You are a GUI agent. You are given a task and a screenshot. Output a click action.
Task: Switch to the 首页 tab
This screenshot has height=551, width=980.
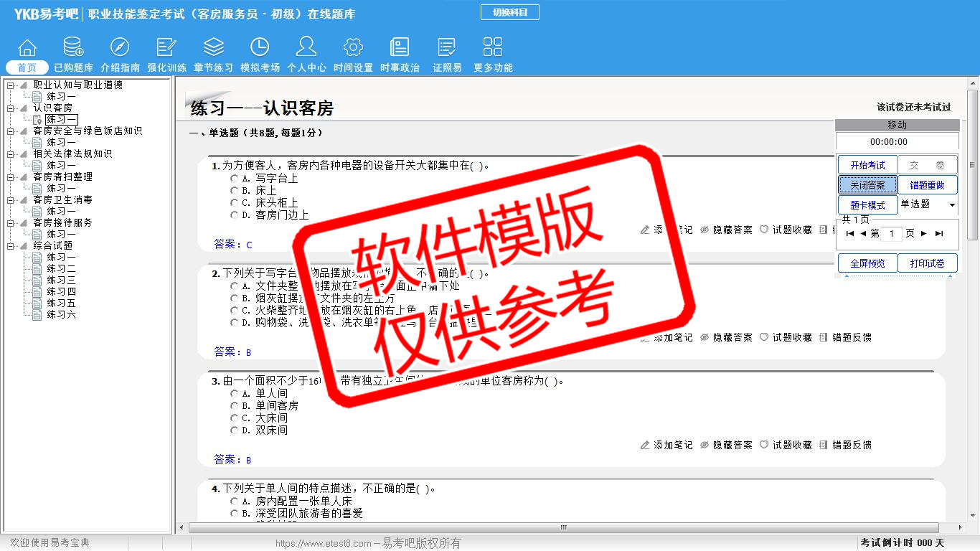coord(27,67)
